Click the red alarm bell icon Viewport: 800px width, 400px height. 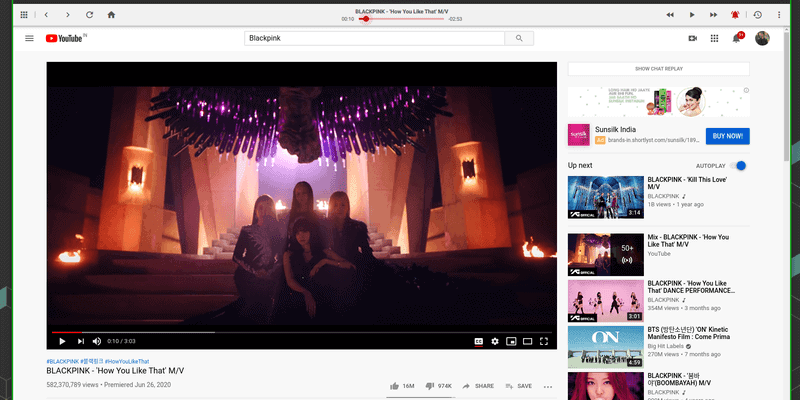point(735,15)
